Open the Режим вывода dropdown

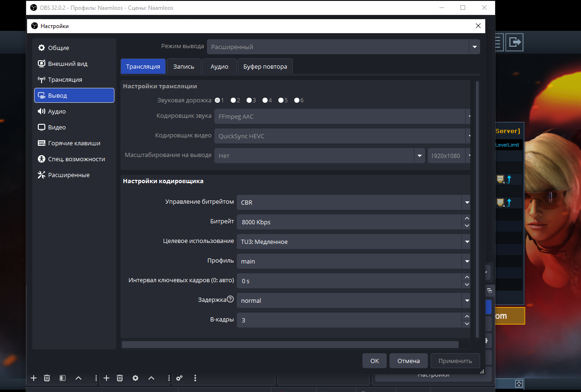coord(343,47)
